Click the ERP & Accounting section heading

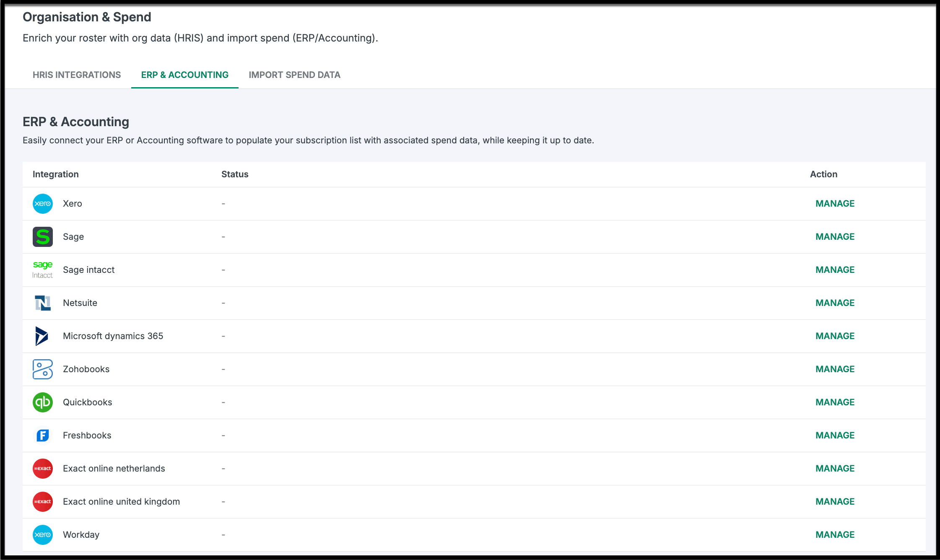point(76,122)
